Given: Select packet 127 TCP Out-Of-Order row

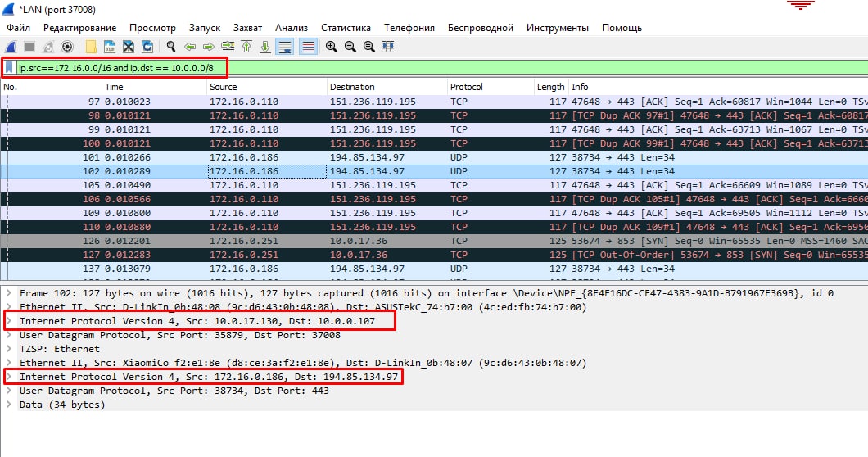Looking at the screenshot, I should 434,255.
